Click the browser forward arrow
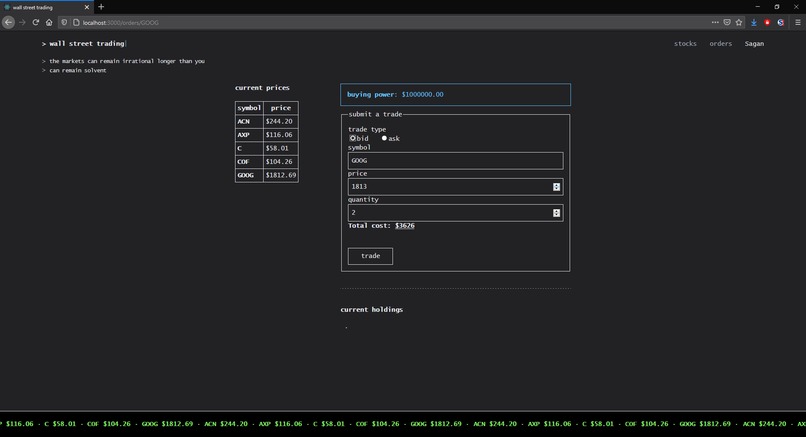The image size is (806, 437). tap(22, 23)
